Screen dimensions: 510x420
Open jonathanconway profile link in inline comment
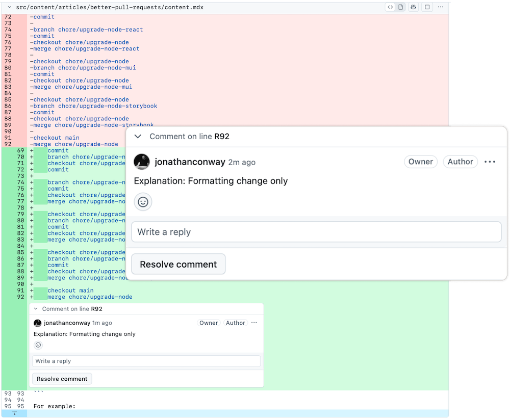67,323
